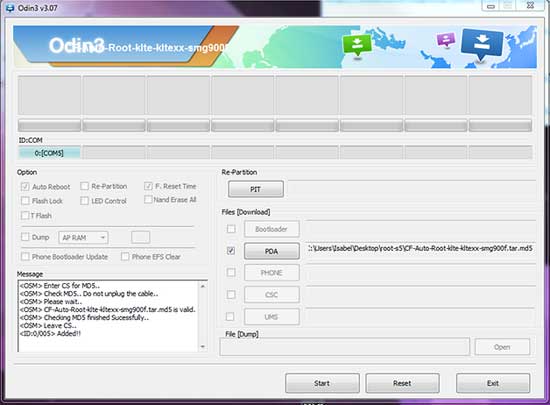Click the Exit button
The height and width of the screenshot is (405, 550).
point(493,383)
